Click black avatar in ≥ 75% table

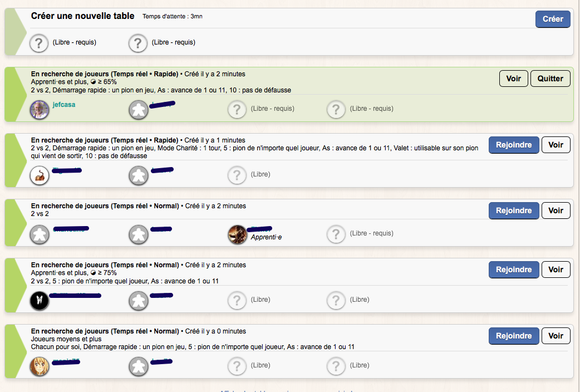tap(39, 301)
